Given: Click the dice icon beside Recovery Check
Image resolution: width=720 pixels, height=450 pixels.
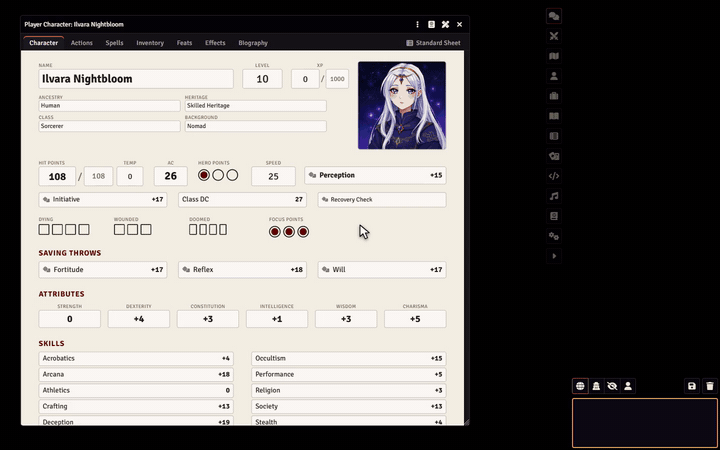Looking at the screenshot, I should (x=325, y=200).
